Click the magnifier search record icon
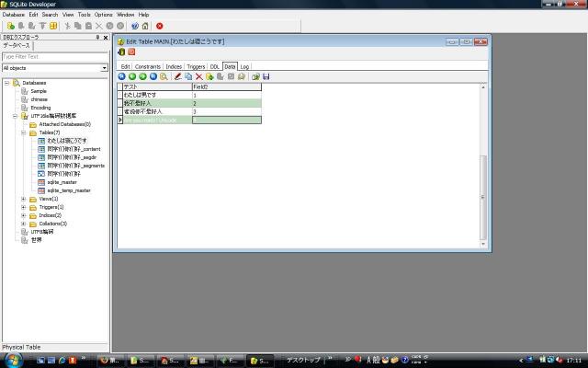The width and height of the screenshot is (588, 368). [164, 76]
